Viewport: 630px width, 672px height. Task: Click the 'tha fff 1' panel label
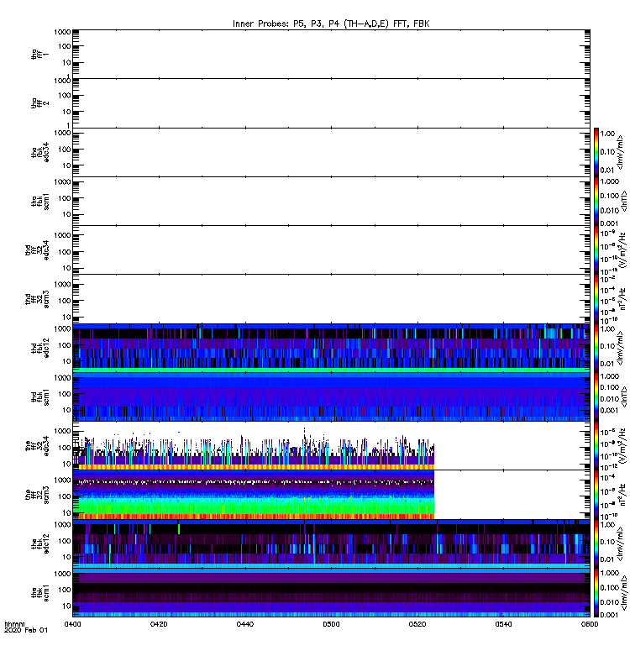click(39, 54)
